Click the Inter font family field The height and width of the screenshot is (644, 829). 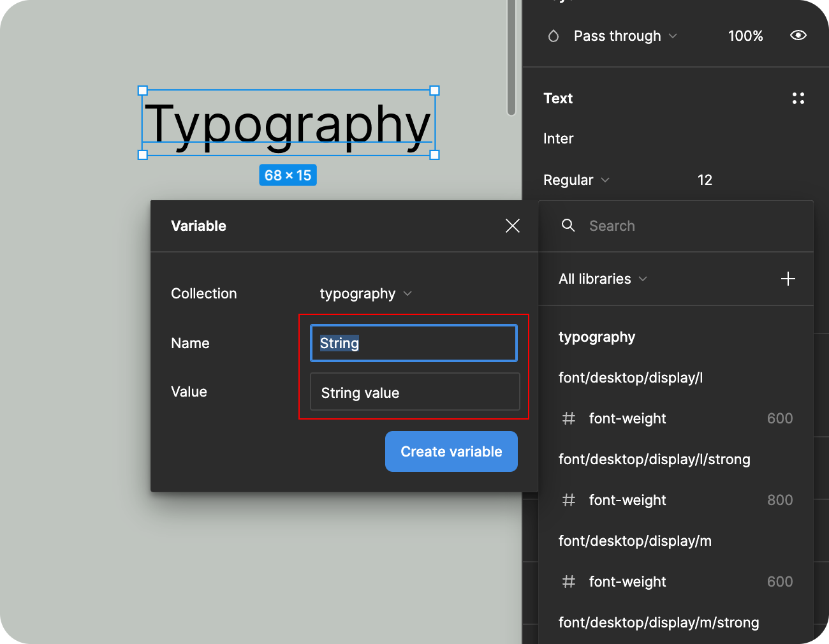coord(559,138)
